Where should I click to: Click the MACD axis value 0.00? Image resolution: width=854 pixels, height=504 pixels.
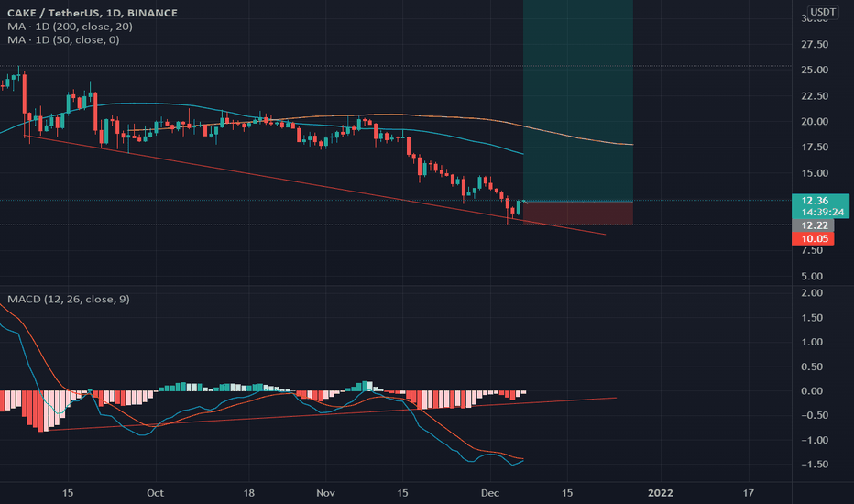point(813,390)
